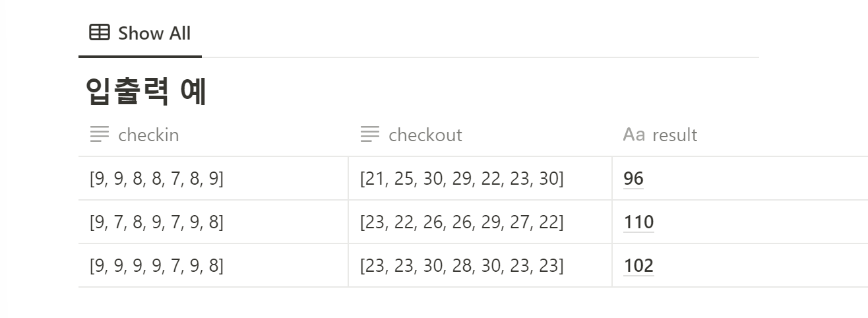Switch to the Show All tab
868x318 pixels.
click(140, 33)
